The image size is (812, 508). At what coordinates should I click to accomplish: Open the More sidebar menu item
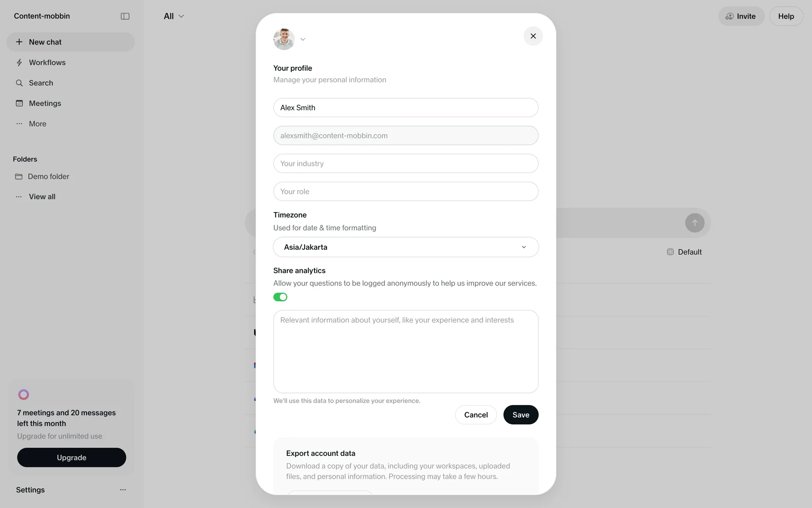(x=37, y=124)
